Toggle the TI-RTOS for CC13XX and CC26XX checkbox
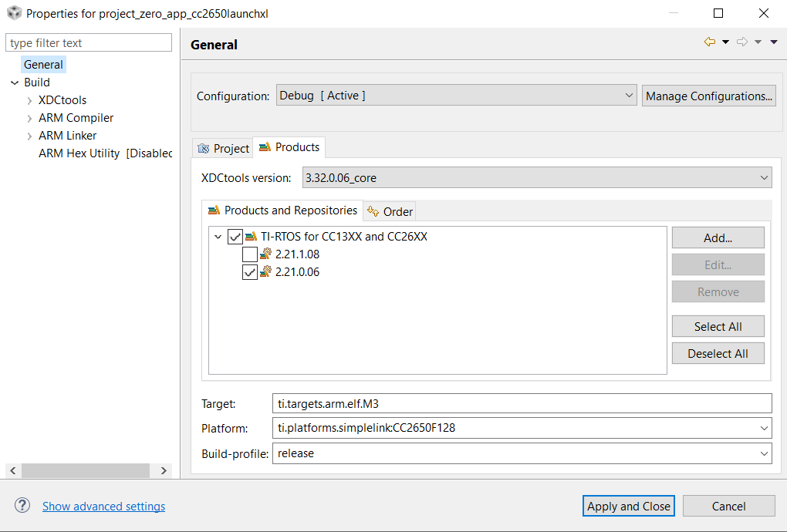The image size is (787, 532). tap(235, 236)
